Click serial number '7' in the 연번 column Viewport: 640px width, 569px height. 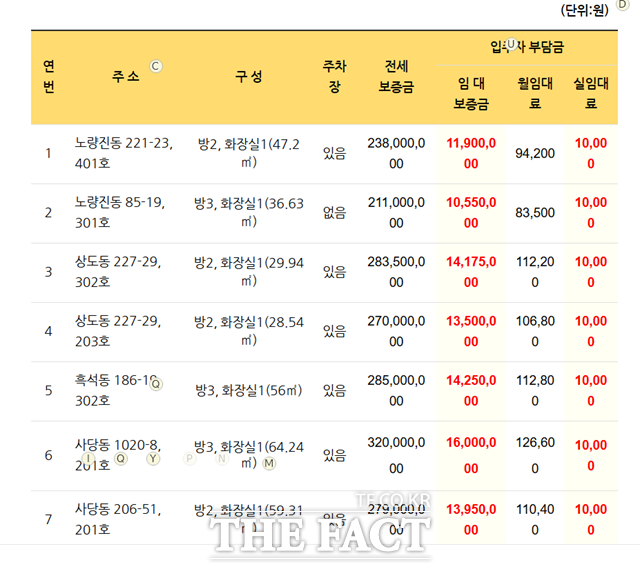pyautogui.click(x=49, y=519)
